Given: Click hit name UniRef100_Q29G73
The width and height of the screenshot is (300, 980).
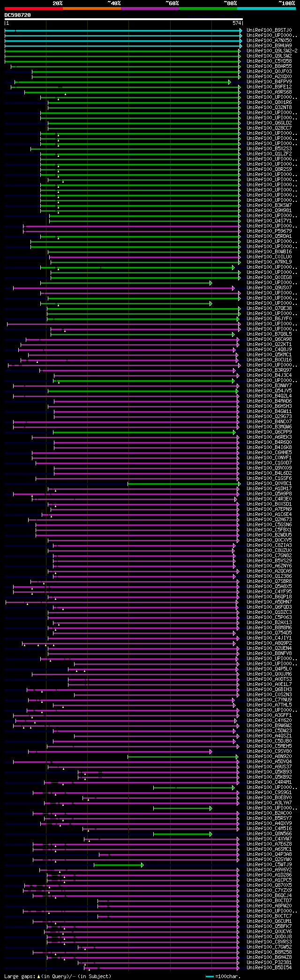Looking at the screenshot, I should click(x=269, y=417).
